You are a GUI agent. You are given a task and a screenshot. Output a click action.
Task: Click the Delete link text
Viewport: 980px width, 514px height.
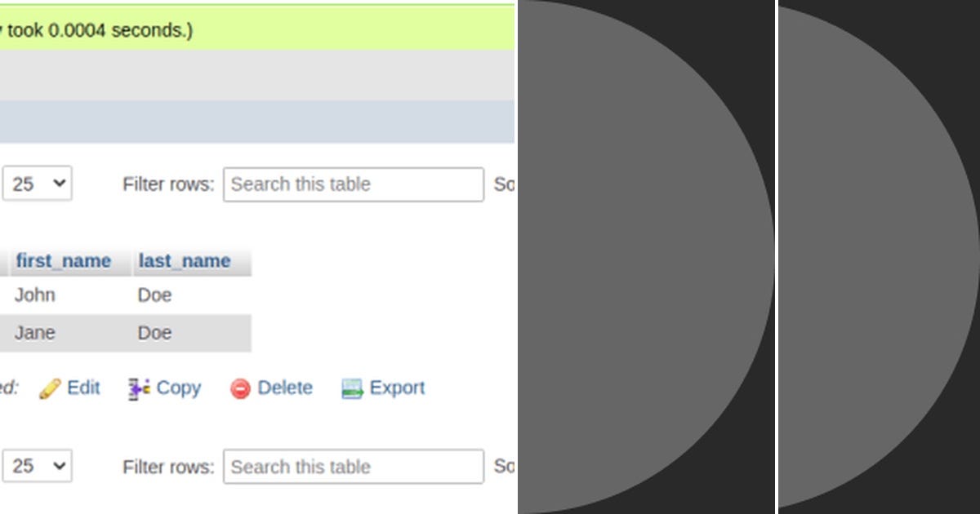(x=284, y=388)
